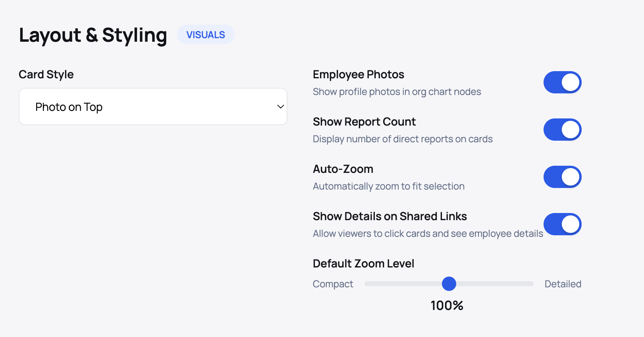Click the Compact label near the slider
The image size is (644, 337).
333,284
